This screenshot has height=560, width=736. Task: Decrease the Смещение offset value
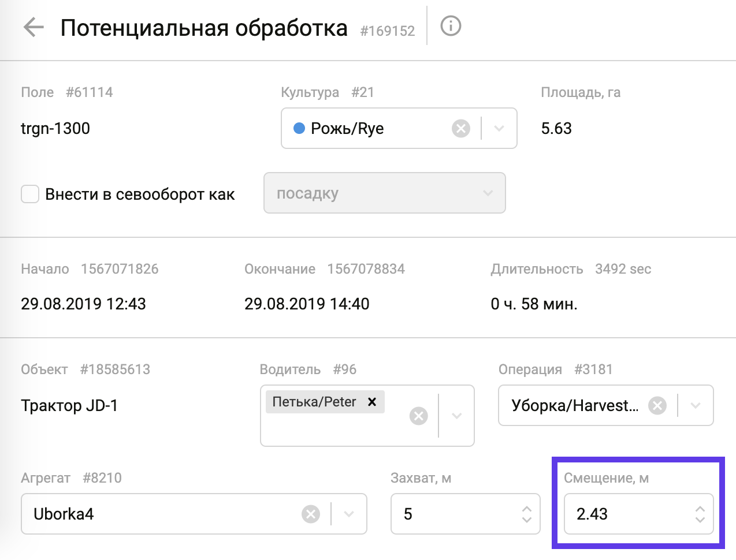tap(700, 520)
